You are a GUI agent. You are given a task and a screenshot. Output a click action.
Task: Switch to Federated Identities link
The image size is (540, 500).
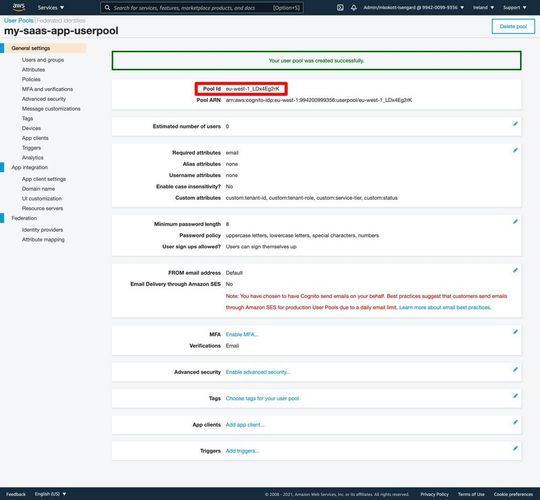[x=61, y=21]
